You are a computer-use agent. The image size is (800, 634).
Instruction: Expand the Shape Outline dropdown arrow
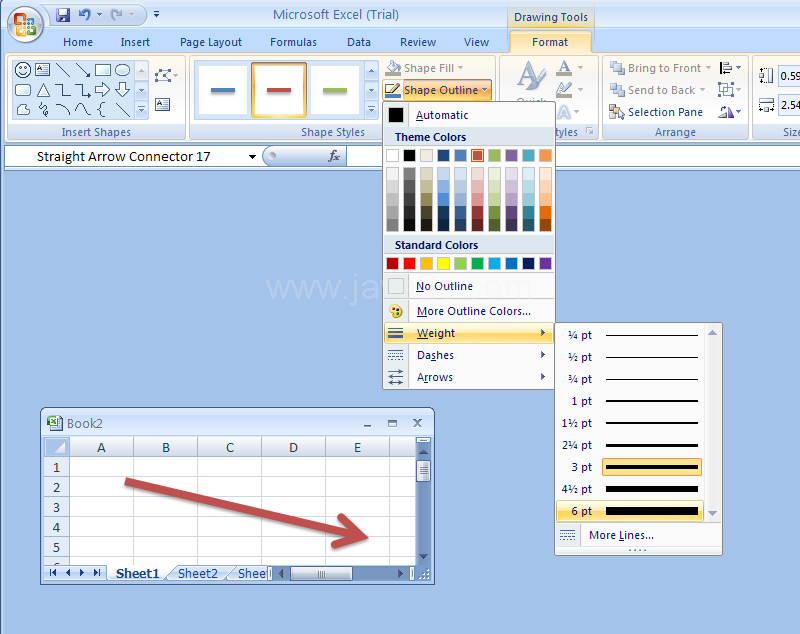pos(485,90)
